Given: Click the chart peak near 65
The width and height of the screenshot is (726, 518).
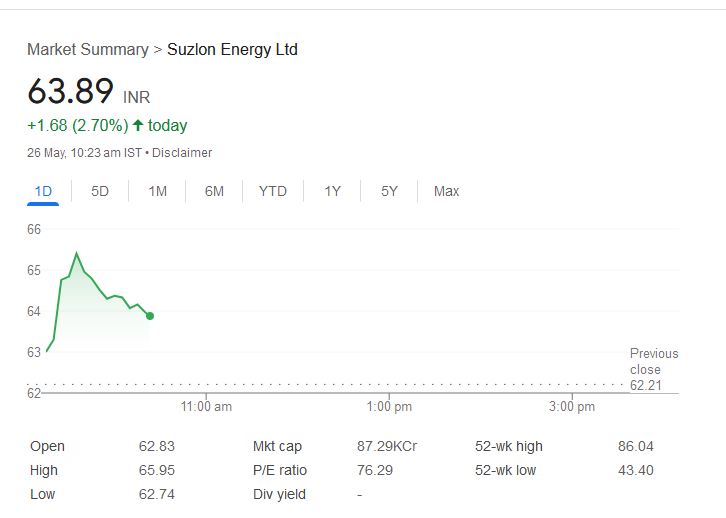Looking at the screenshot, I should coord(76,253).
